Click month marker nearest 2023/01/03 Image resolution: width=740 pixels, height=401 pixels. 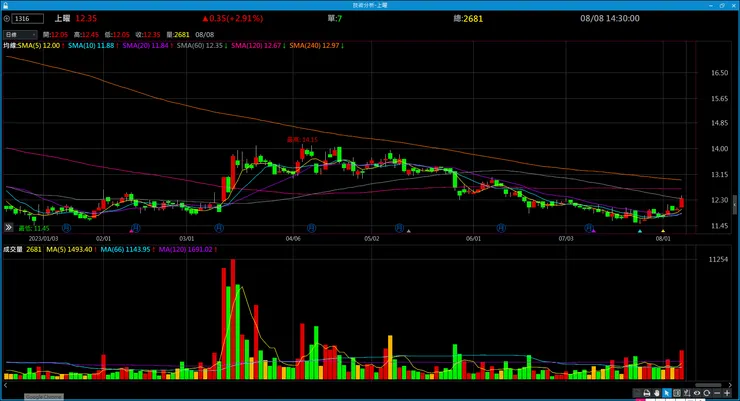coord(66,228)
